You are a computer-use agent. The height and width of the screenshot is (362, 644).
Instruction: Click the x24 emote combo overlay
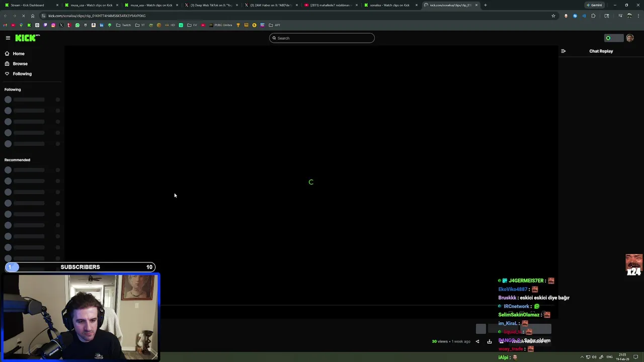coord(633,265)
